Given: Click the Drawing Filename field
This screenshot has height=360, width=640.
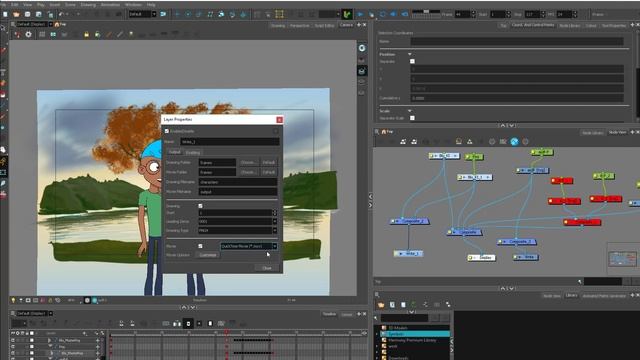Looking at the screenshot, I should tap(238, 182).
